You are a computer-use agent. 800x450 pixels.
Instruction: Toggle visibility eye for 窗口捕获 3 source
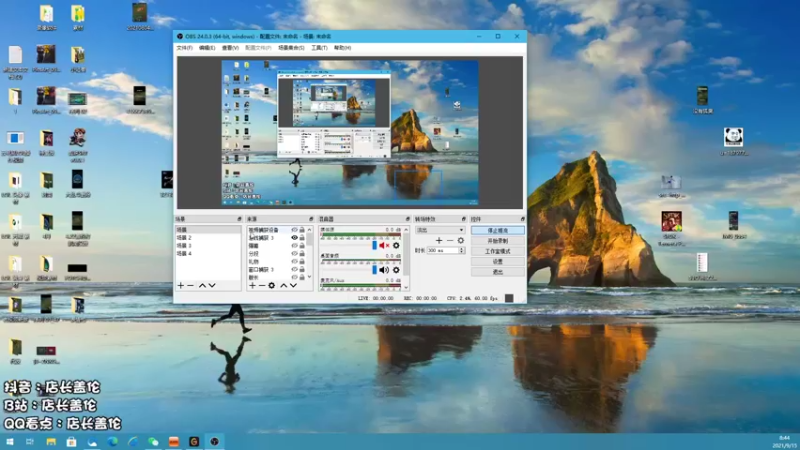pos(294,269)
